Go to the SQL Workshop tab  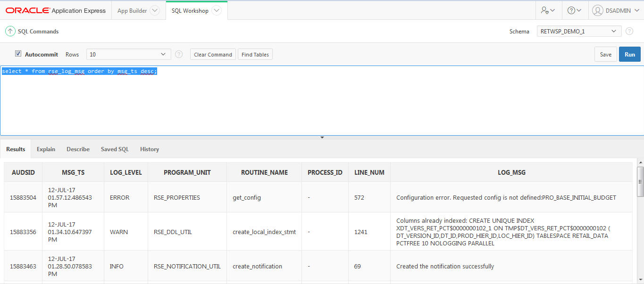click(x=190, y=11)
